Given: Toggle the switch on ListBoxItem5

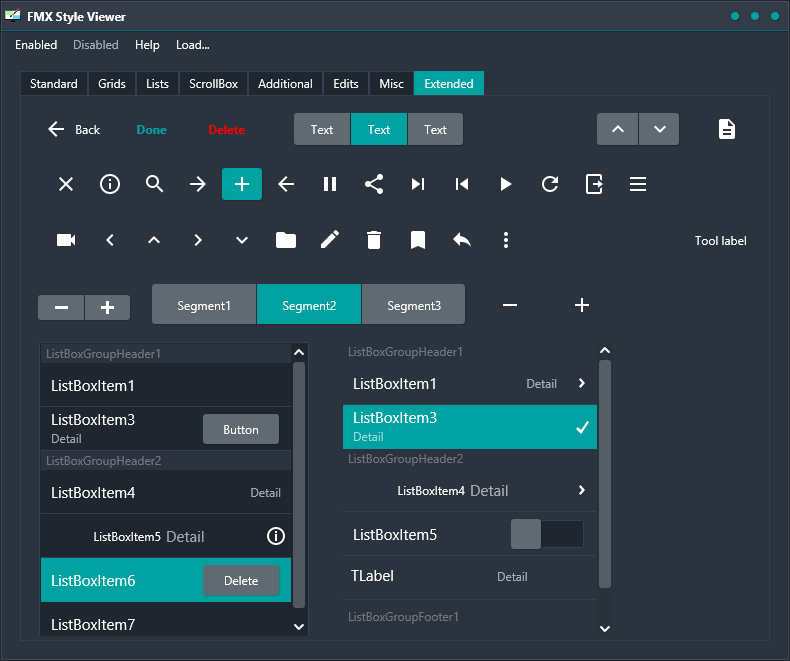Looking at the screenshot, I should [547, 534].
